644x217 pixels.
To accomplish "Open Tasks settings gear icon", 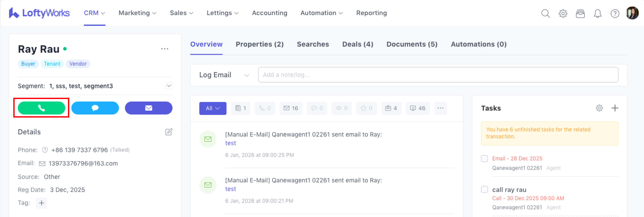I will coord(599,108).
